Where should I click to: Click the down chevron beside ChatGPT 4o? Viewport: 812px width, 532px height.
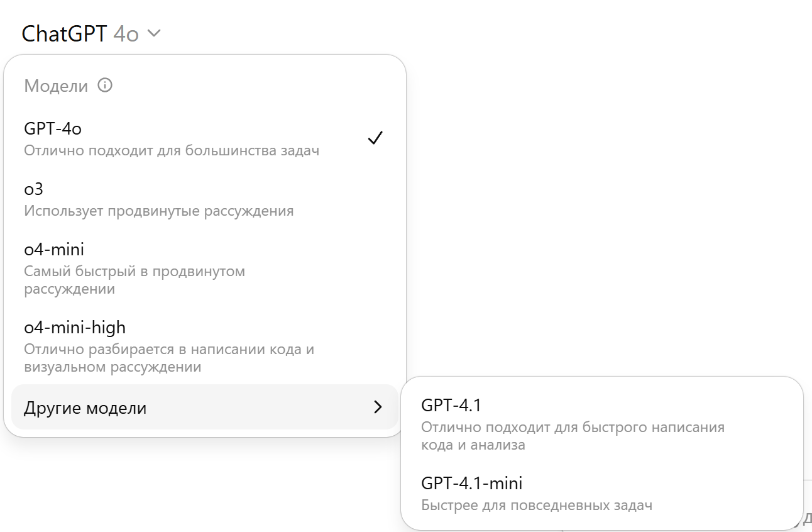154,33
